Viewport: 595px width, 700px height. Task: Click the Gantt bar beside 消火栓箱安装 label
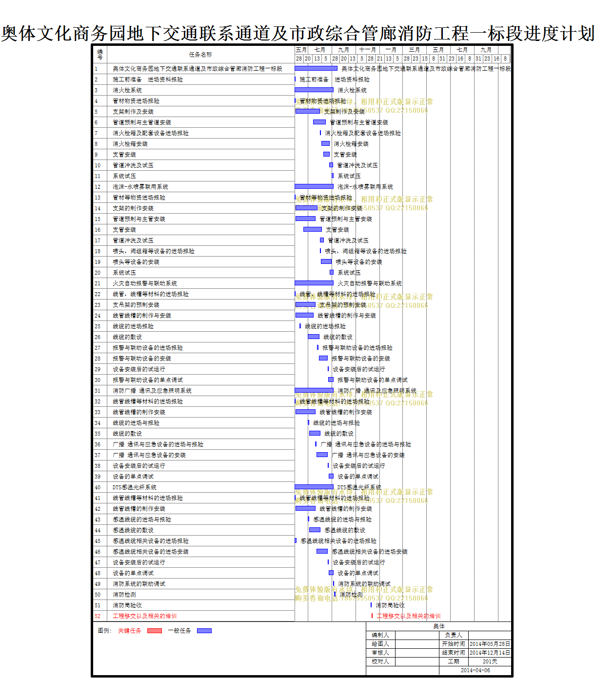[x=326, y=143]
